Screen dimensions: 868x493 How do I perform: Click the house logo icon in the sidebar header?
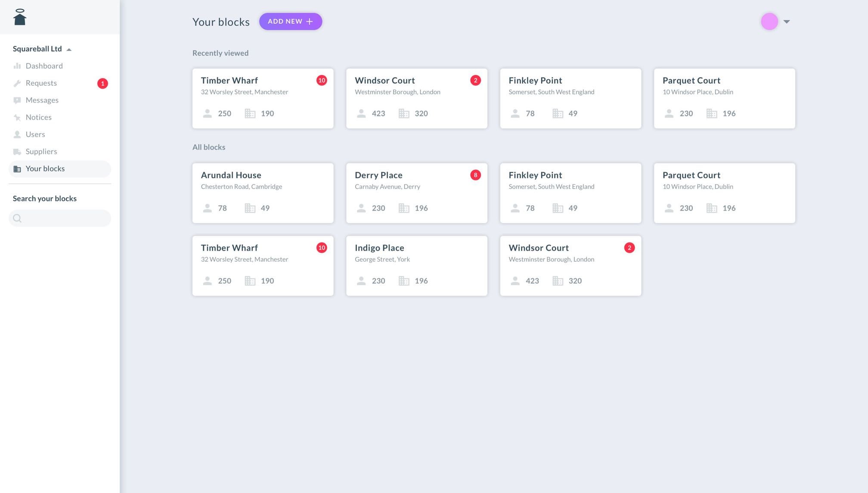(20, 17)
